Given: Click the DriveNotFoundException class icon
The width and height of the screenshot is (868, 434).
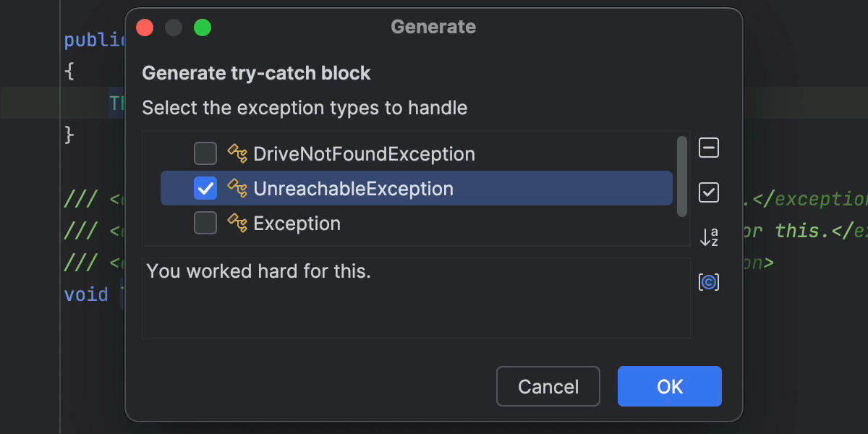Looking at the screenshot, I should click(238, 153).
